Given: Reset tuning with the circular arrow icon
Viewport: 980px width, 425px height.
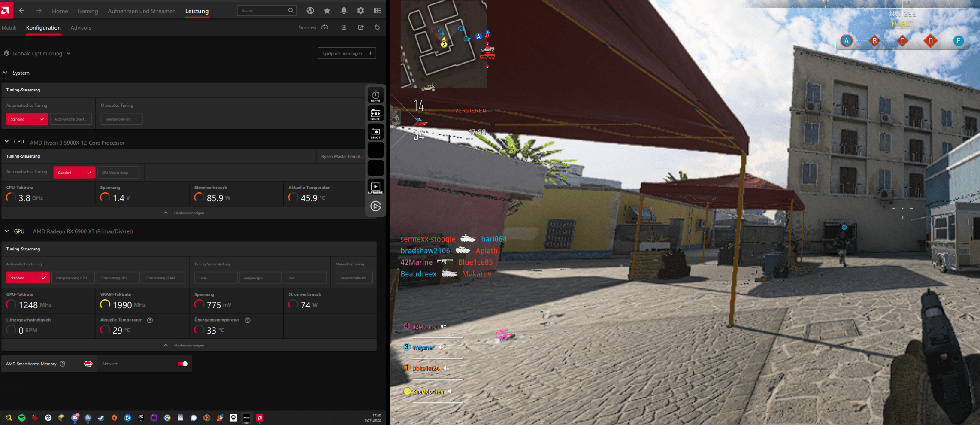Looking at the screenshot, I should click(x=377, y=27).
